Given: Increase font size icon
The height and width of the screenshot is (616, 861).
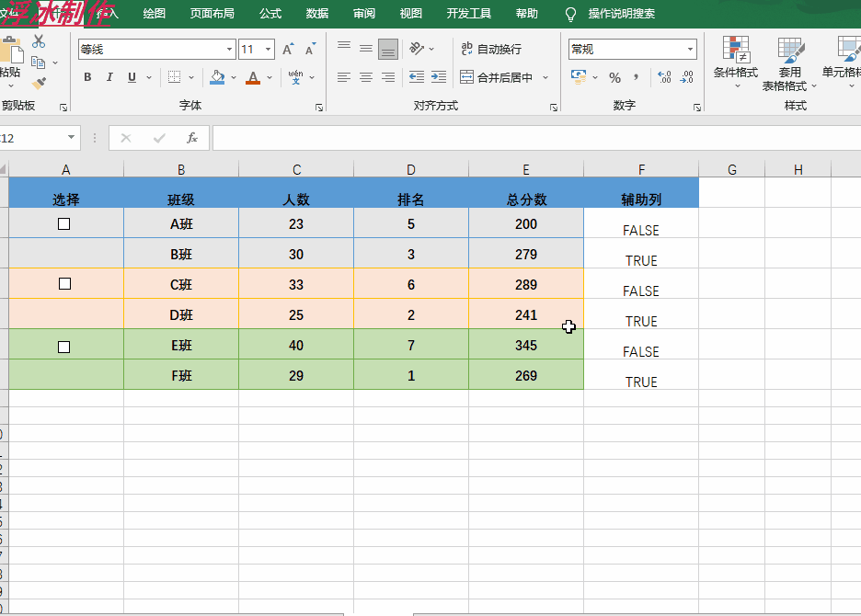Looking at the screenshot, I should (288, 50).
